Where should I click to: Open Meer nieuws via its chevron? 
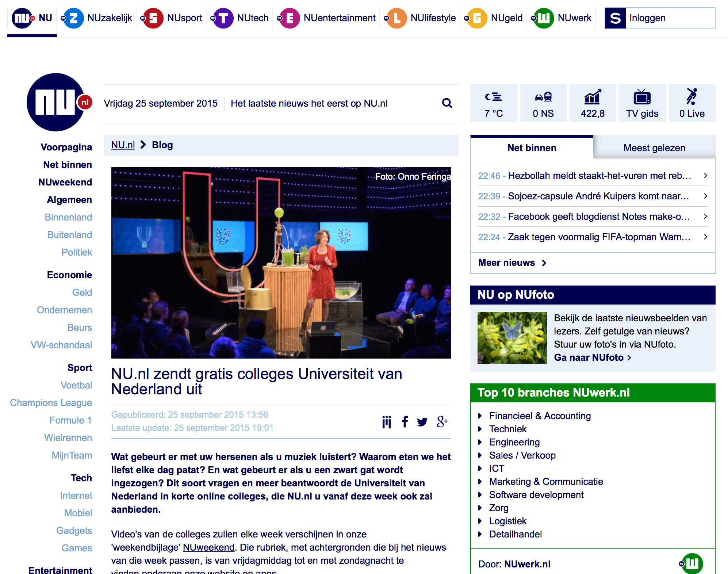544,263
